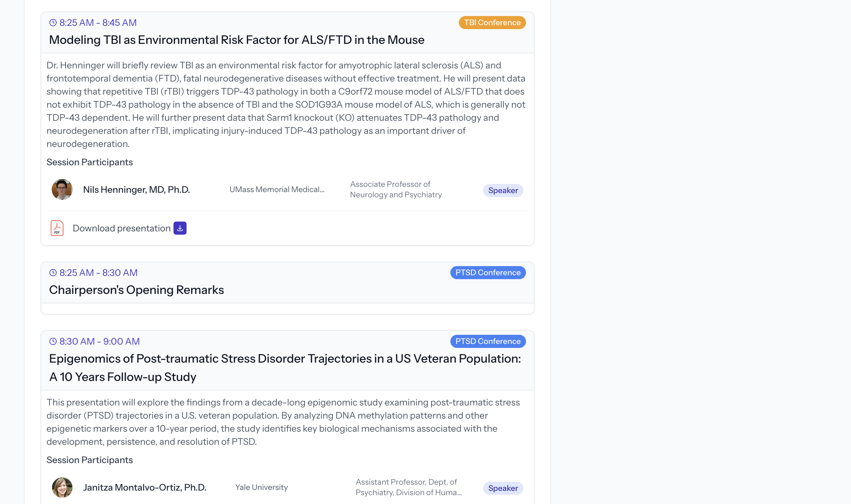Screen dimensions: 851x504
Task: Open Janitza Montalvo-Ortiz's profile photo
Action: pos(62,487)
